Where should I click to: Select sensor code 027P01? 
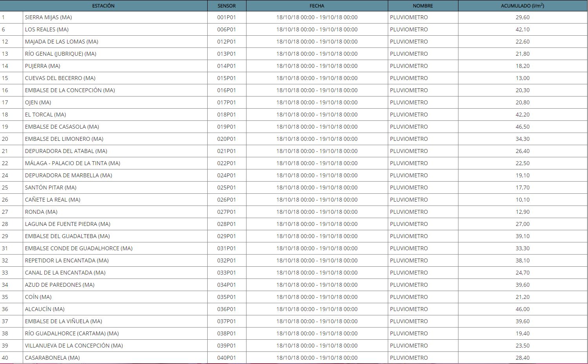[226, 212]
